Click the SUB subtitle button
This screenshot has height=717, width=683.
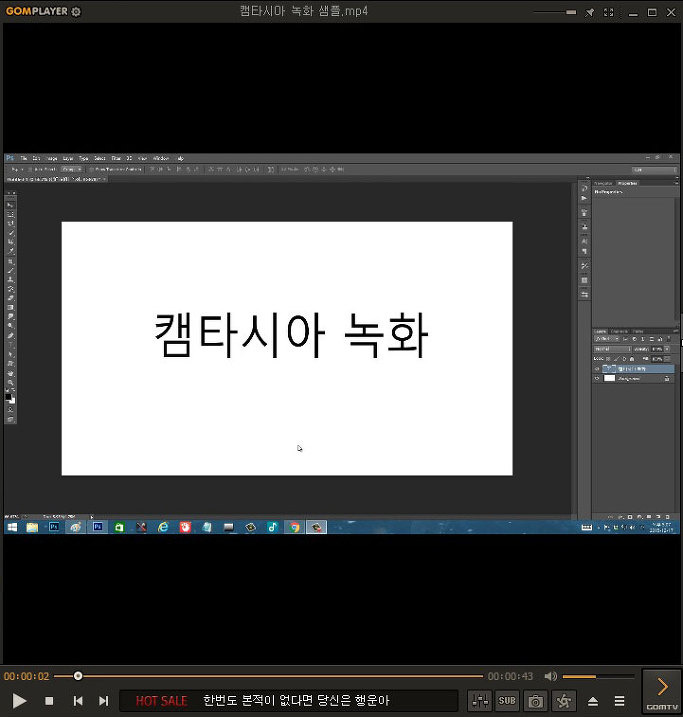click(507, 701)
